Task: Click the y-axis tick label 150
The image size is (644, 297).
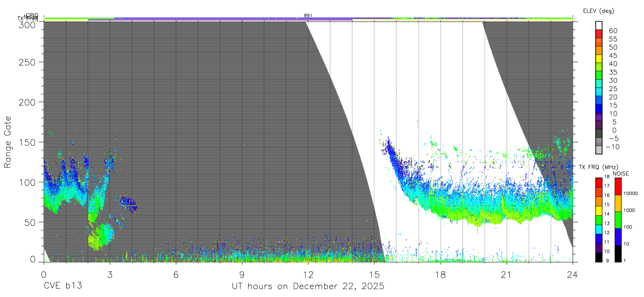Action: tap(29, 142)
